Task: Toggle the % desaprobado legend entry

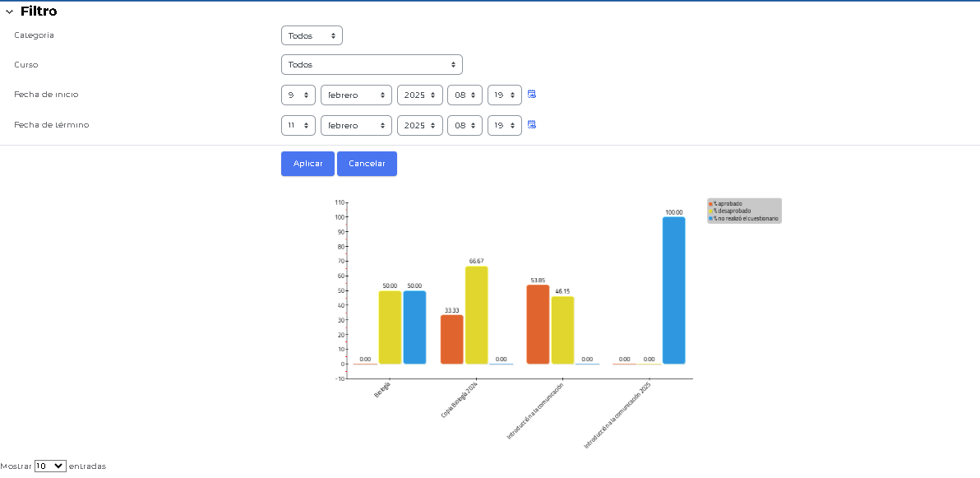Action: [731, 211]
